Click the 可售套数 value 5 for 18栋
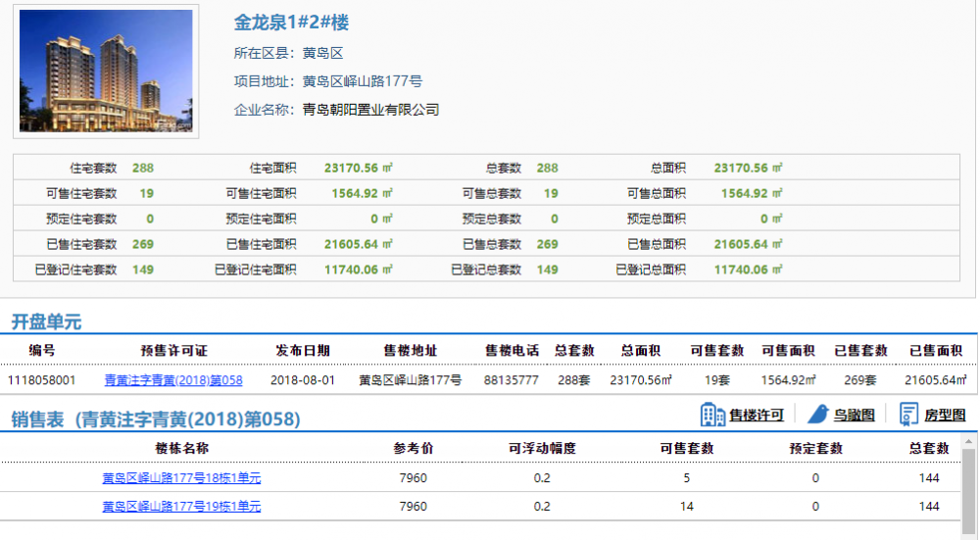 [686, 478]
